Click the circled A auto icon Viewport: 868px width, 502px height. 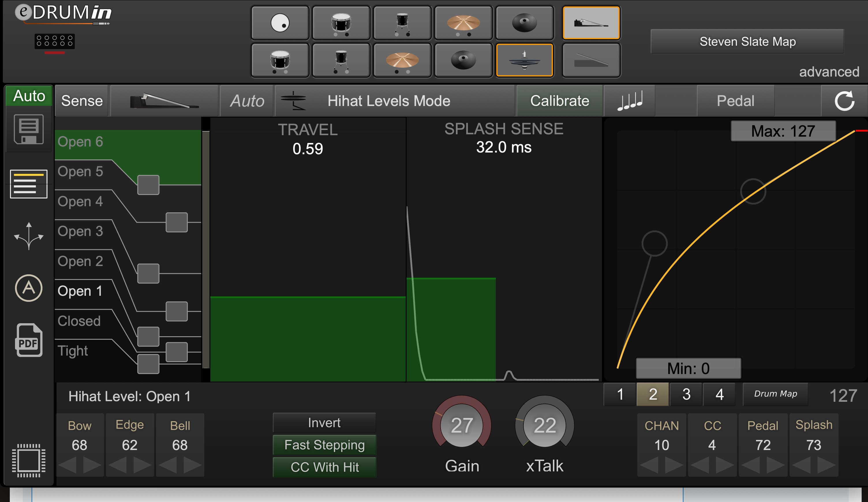click(x=29, y=288)
